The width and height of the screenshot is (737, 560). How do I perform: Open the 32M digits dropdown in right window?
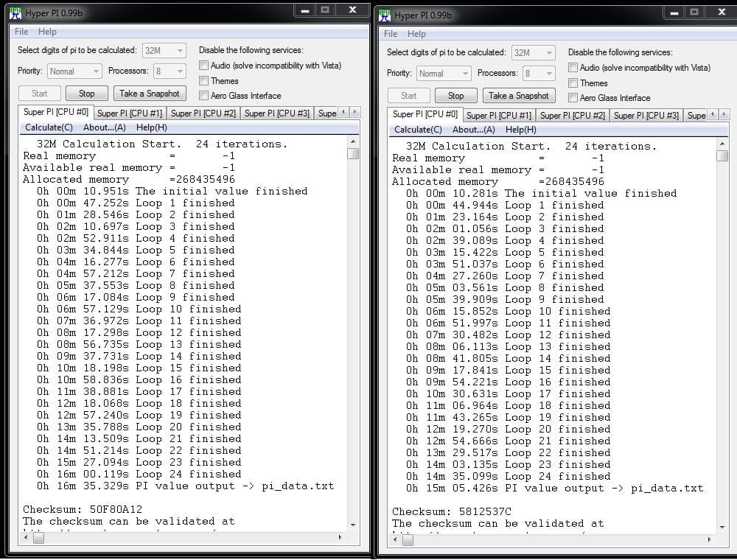[x=533, y=52]
